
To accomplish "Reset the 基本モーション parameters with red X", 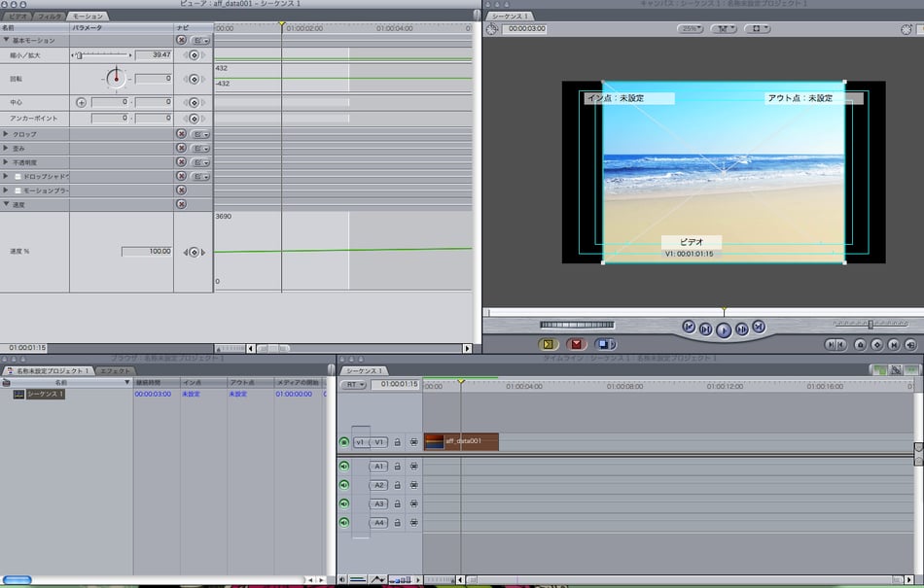I will [181, 41].
